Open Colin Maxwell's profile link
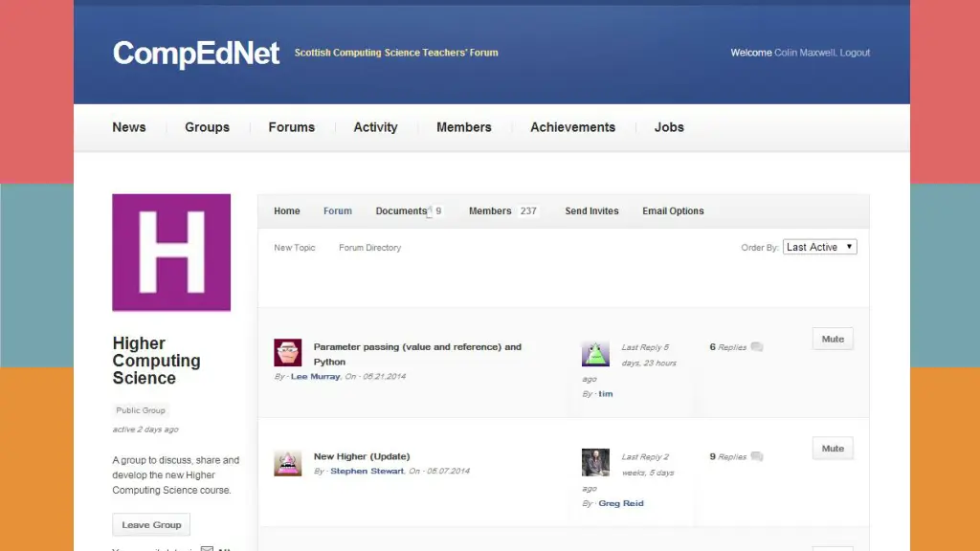This screenshot has height=551, width=980. pos(804,53)
